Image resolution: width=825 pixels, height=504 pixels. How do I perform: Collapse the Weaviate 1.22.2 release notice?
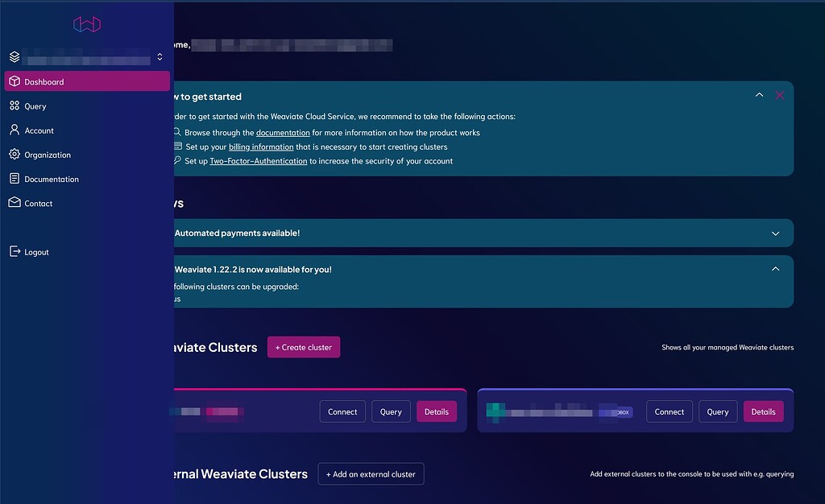point(775,268)
